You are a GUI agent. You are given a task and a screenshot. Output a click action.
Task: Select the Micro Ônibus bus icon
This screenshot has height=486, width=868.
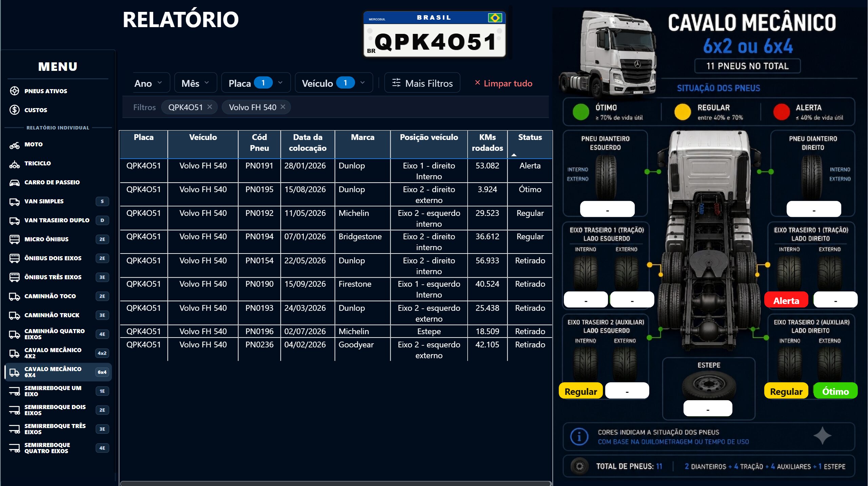coord(14,239)
